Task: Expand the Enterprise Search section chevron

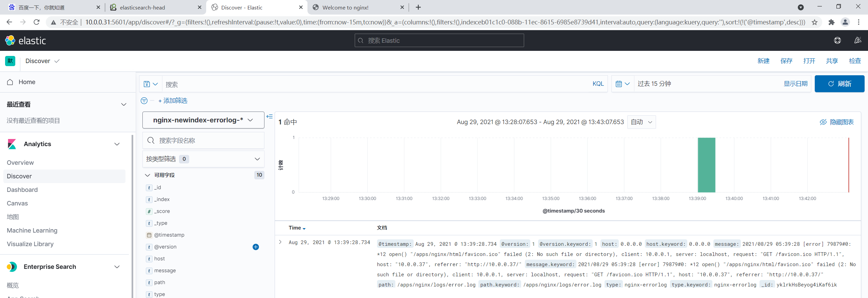Action: point(117,267)
